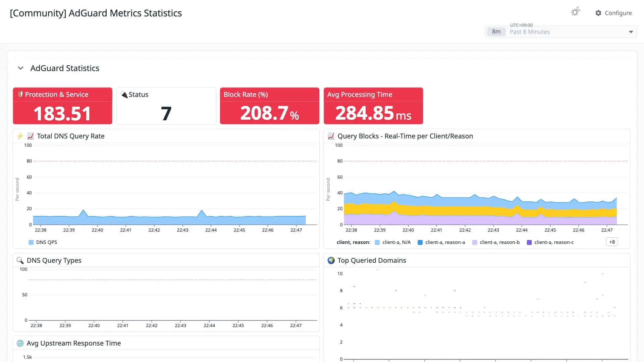Screen dimensions: 644x362
Task: Toggle the client-a, reason-c legend swatch
Action: point(529,242)
